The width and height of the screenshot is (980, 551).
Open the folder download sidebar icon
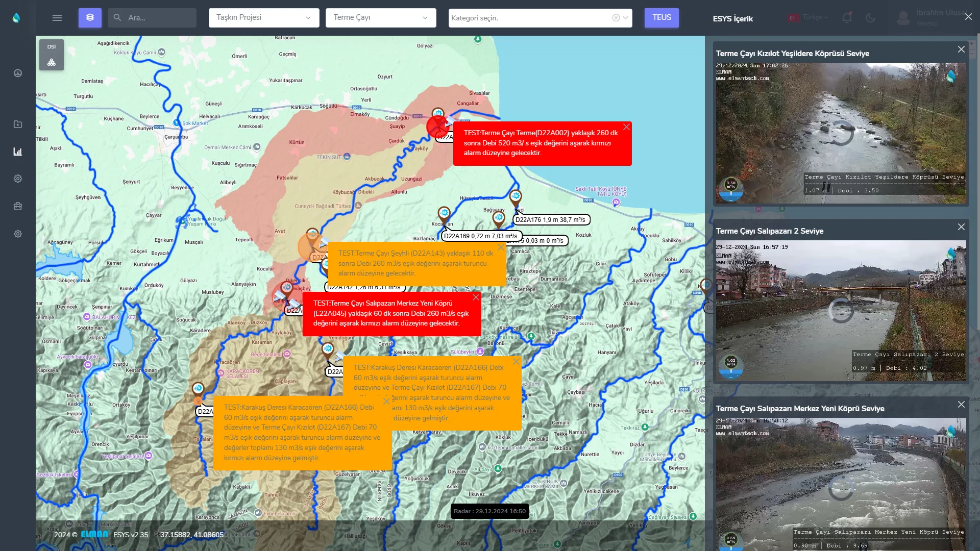point(18,124)
